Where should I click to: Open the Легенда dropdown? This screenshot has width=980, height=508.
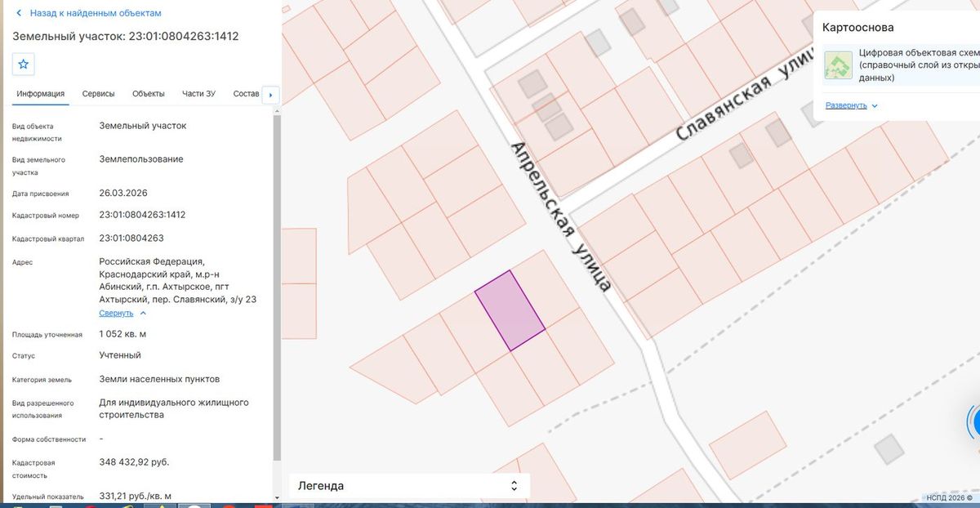pyautogui.click(x=409, y=486)
